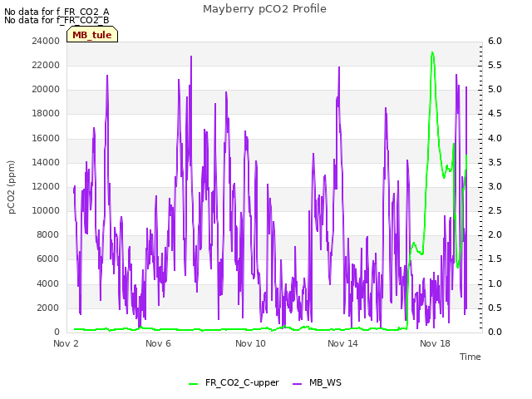532x399 pixels.
Task: Click the 10000 left axis value
Action: click(x=46, y=210)
